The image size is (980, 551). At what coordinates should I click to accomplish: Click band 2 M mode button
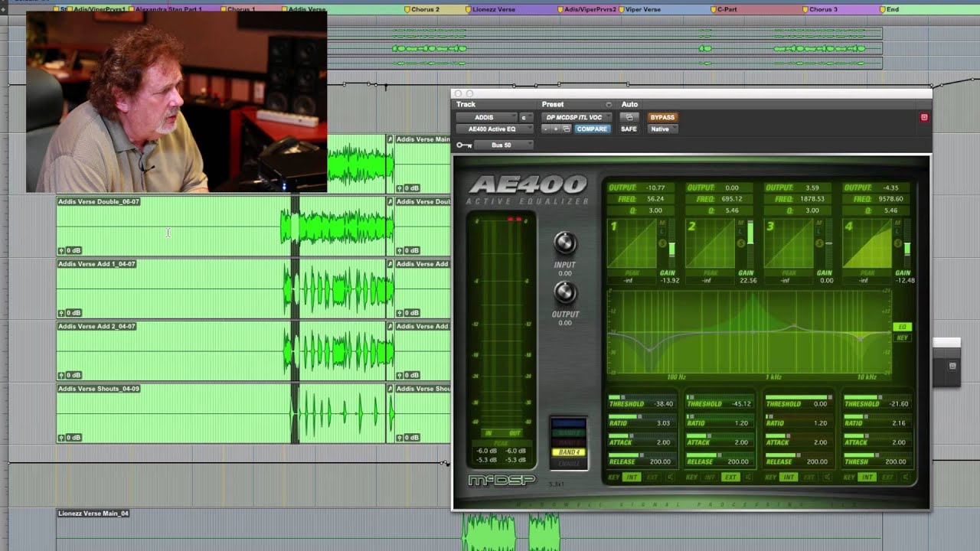[741, 223]
